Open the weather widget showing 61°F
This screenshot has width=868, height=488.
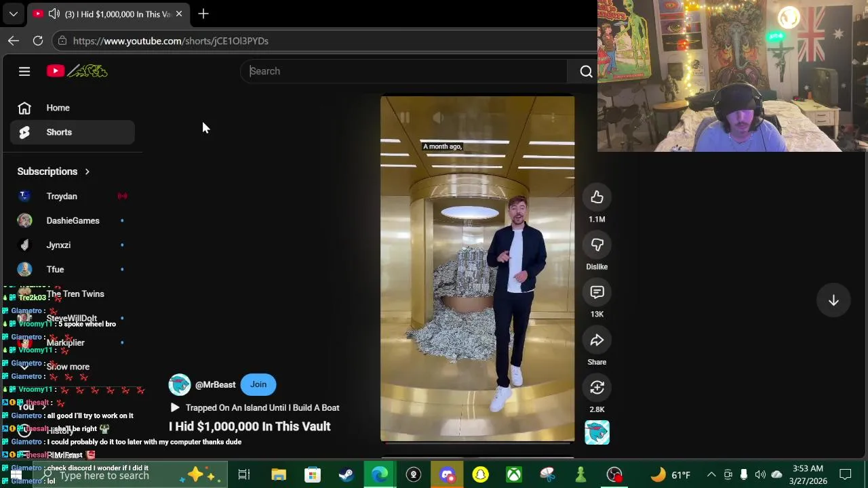671,475
